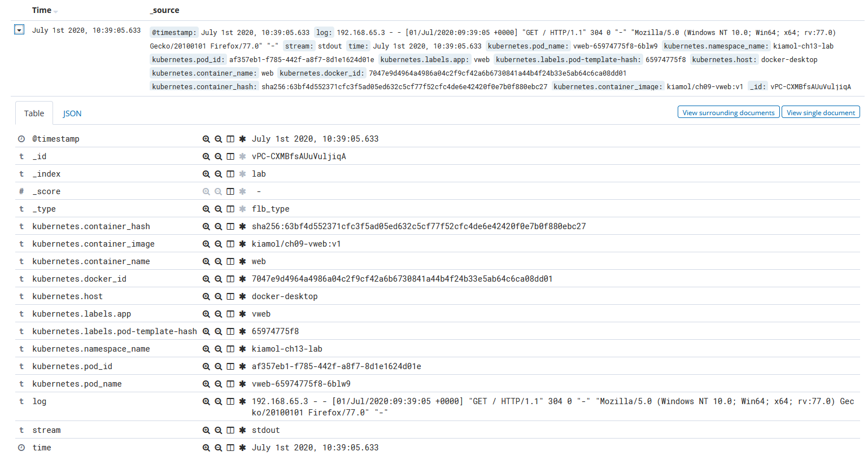This screenshot has height=460, width=868.
Task: Filter for the kubernetes.container_image value kiamol/ch09-vweb:v1
Action: click(206, 244)
